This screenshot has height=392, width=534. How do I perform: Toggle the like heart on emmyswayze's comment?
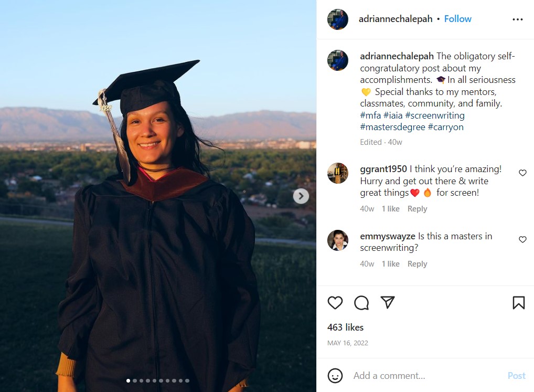click(522, 239)
